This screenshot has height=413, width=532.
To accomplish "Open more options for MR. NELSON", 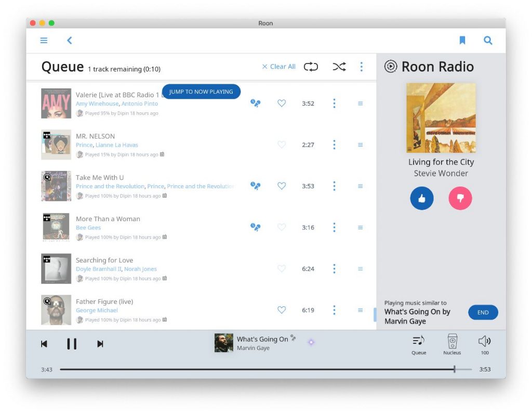I will point(334,145).
